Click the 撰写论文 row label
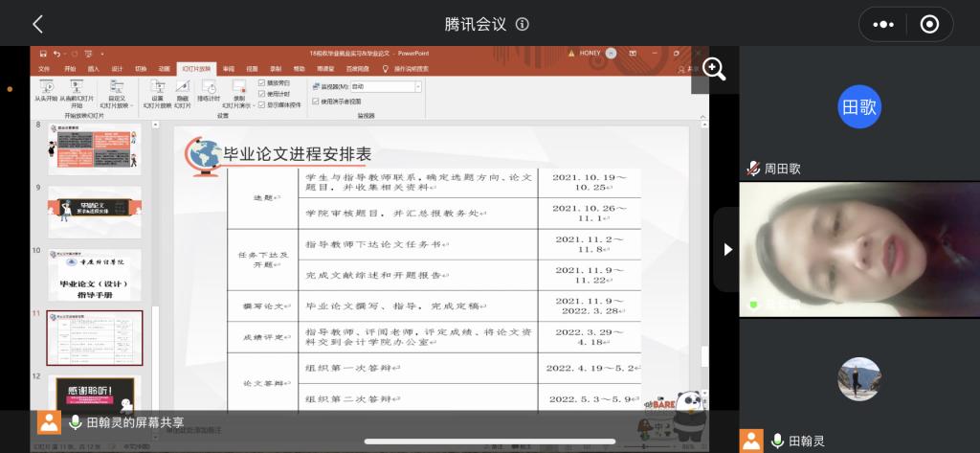The height and width of the screenshot is (453, 980). tap(262, 306)
